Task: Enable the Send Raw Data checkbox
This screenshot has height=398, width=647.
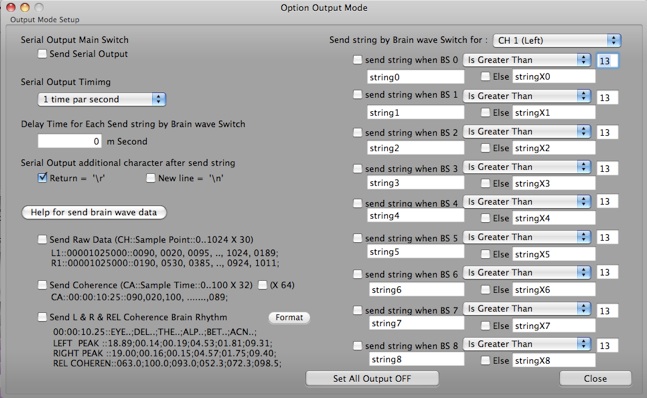Action: click(42, 239)
